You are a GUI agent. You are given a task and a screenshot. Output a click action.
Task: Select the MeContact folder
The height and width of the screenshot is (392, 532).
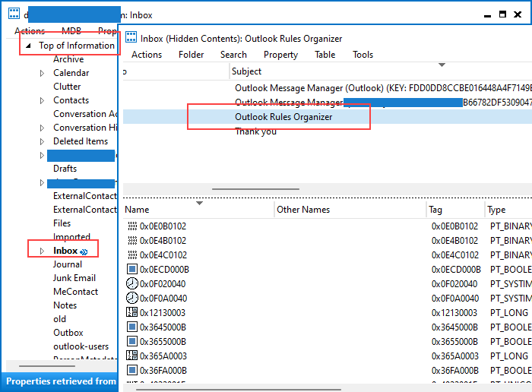pos(75,292)
